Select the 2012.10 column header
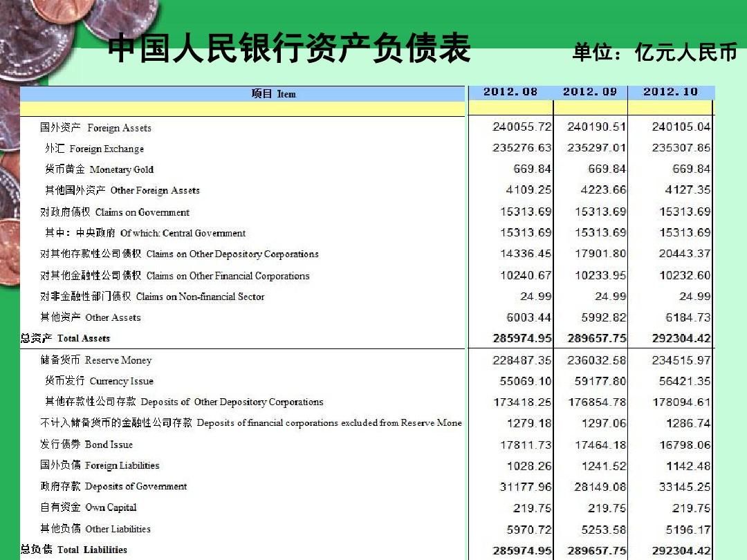 (670, 91)
